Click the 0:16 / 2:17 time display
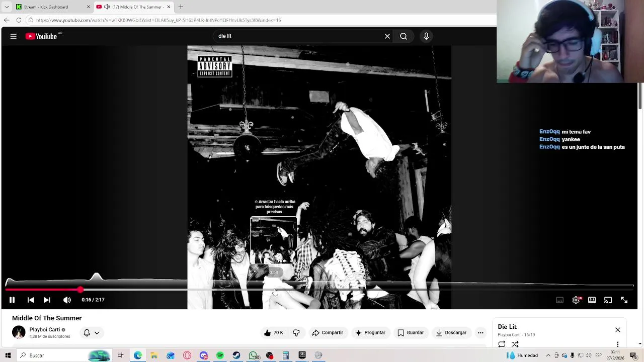 [93, 300]
